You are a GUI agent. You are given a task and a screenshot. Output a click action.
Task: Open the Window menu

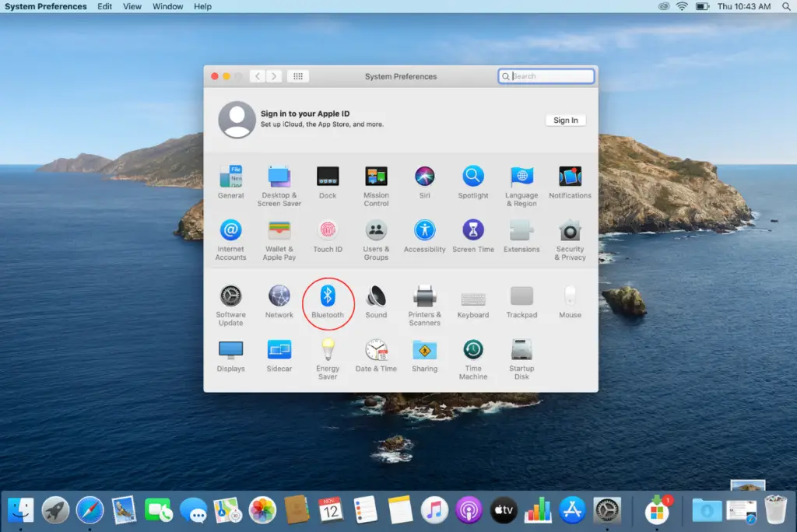pyautogui.click(x=168, y=6)
